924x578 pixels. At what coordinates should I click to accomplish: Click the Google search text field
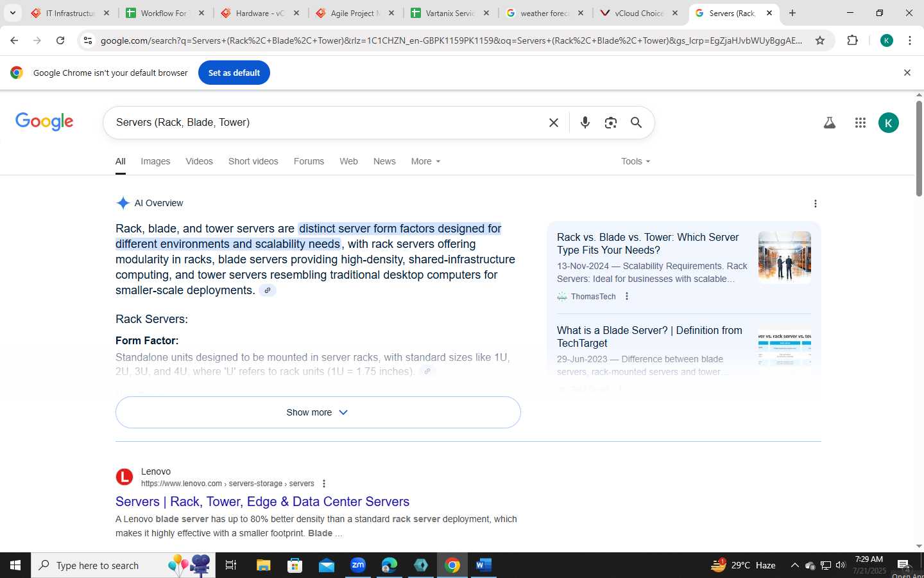coord(327,122)
